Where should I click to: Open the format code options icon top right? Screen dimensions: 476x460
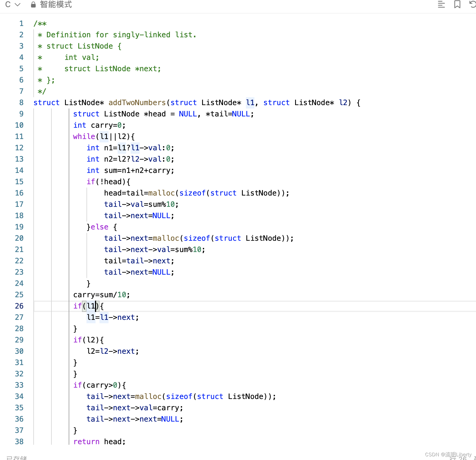click(441, 5)
